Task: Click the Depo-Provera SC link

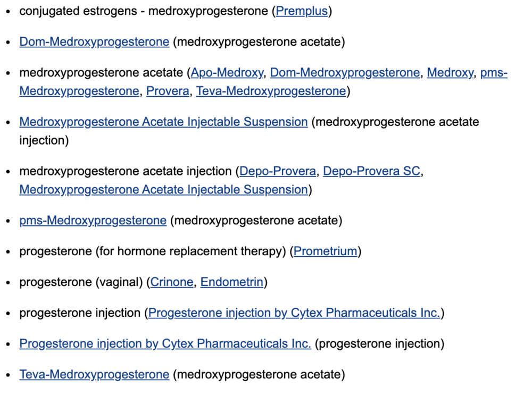Action: click(x=371, y=171)
